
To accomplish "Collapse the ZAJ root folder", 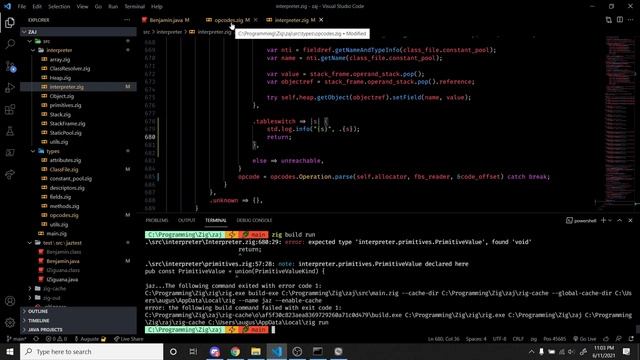I will point(78,32).
